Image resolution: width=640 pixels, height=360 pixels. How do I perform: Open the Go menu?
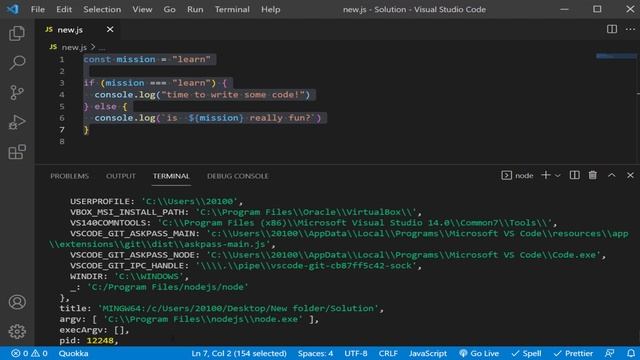pyautogui.click(x=169, y=9)
